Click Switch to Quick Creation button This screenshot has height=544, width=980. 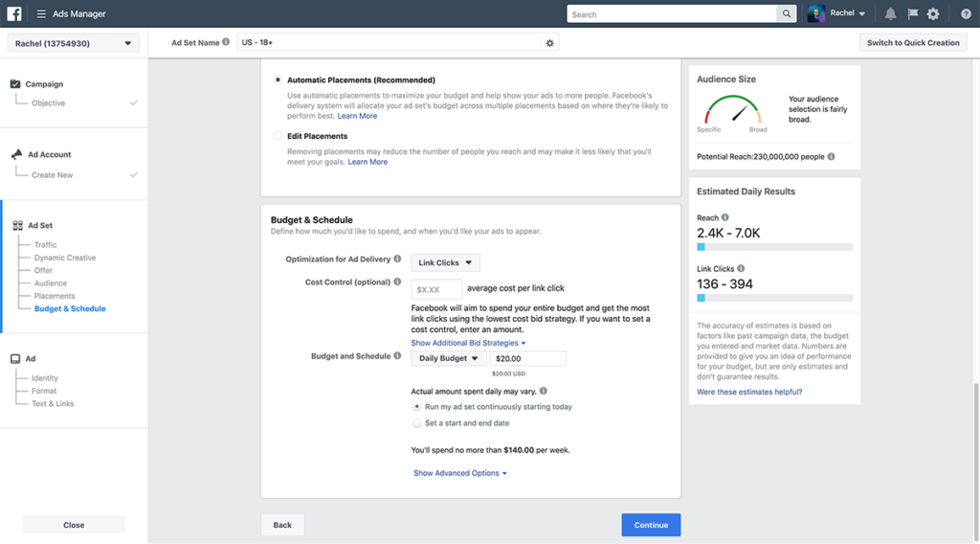click(913, 43)
